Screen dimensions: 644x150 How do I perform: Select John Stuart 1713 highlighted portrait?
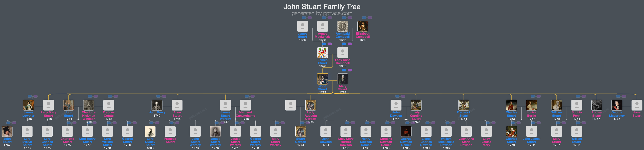tap(322, 79)
